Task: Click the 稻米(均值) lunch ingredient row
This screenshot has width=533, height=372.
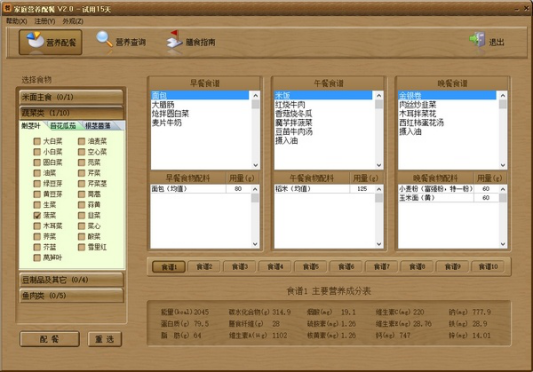Action: 325,189
